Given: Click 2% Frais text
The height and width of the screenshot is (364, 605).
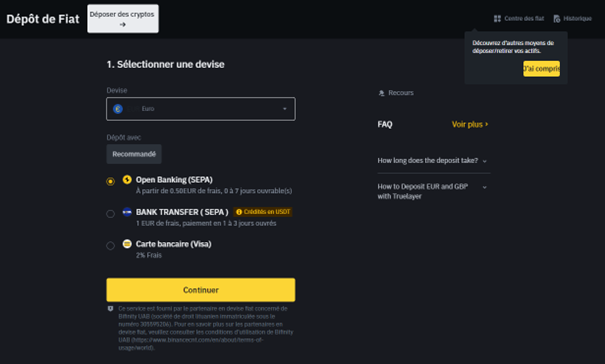Looking at the screenshot, I should tap(149, 255).
